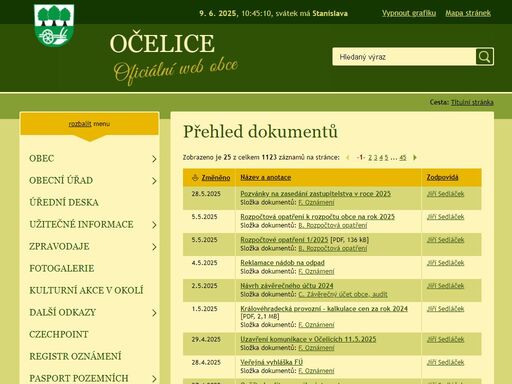This screenshot has height=384, width=512.
Task: Click the Očelice coat of arms logo
Action: click(54, 25)
